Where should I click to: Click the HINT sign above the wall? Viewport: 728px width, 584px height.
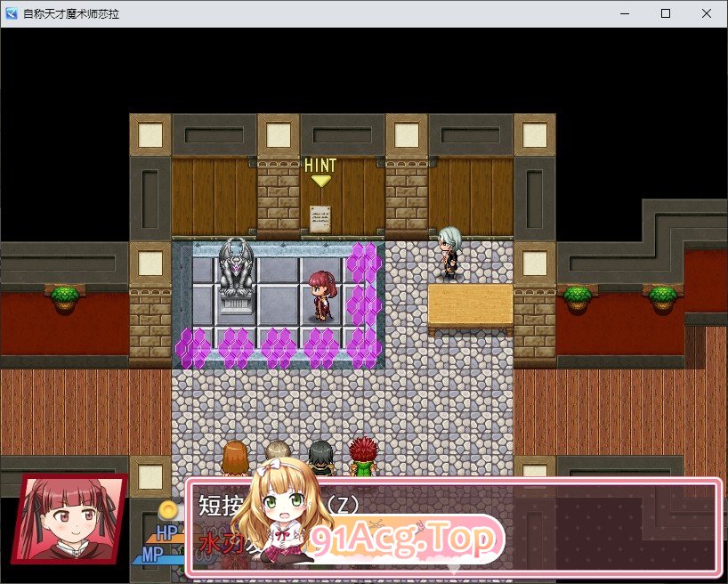[320, 165]
